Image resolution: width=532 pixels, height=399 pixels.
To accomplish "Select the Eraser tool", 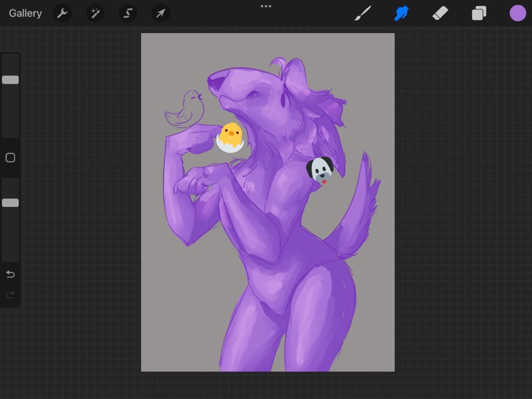I will (x=440, y=13).
